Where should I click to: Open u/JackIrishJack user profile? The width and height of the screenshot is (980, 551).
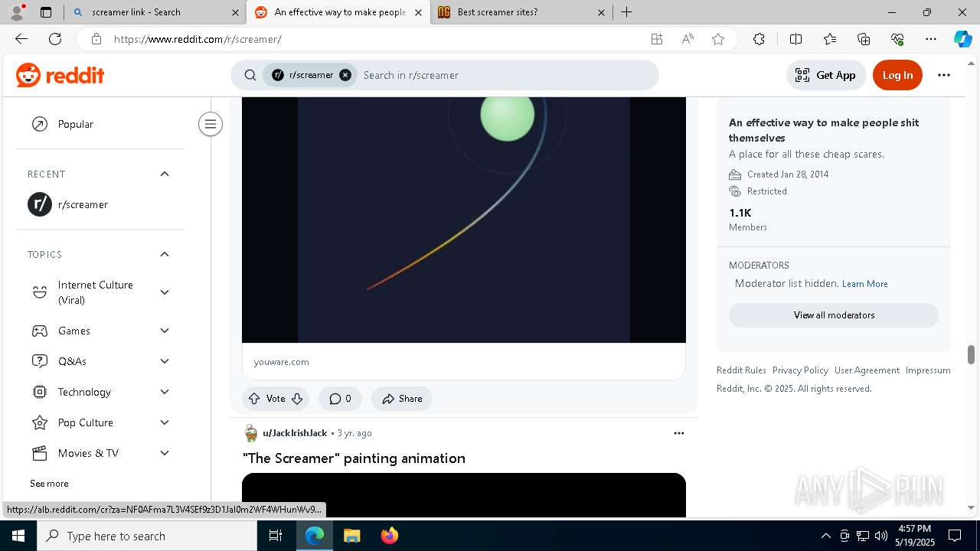click(295, 433)
